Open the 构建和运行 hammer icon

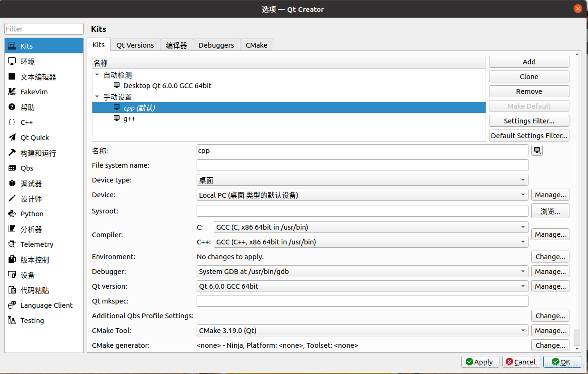click(x=12, y=153)
